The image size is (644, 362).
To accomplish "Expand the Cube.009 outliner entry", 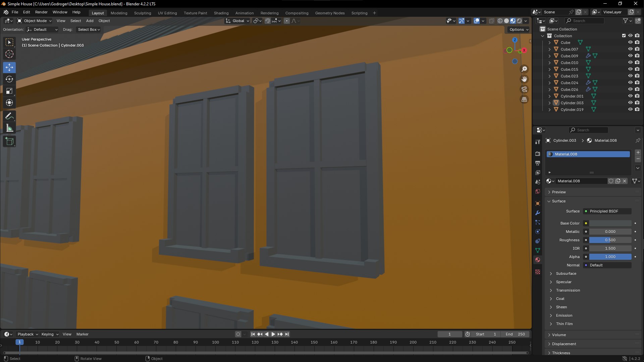I will coord(549,56).
